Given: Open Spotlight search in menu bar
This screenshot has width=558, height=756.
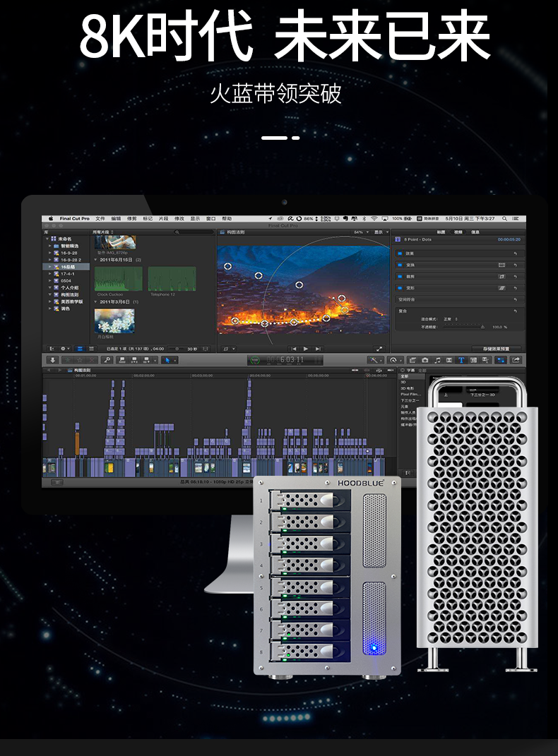Looking at the screenshot, I should (x=504, y=218).
